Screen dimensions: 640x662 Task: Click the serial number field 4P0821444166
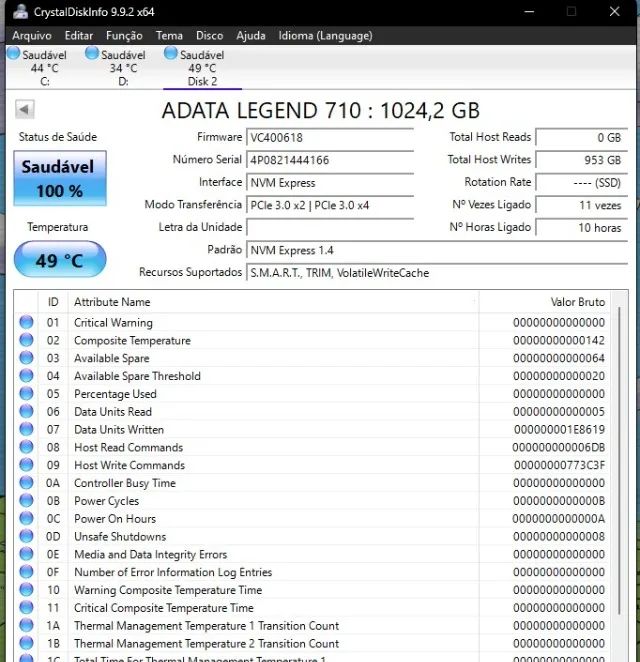tap(330, 160)
